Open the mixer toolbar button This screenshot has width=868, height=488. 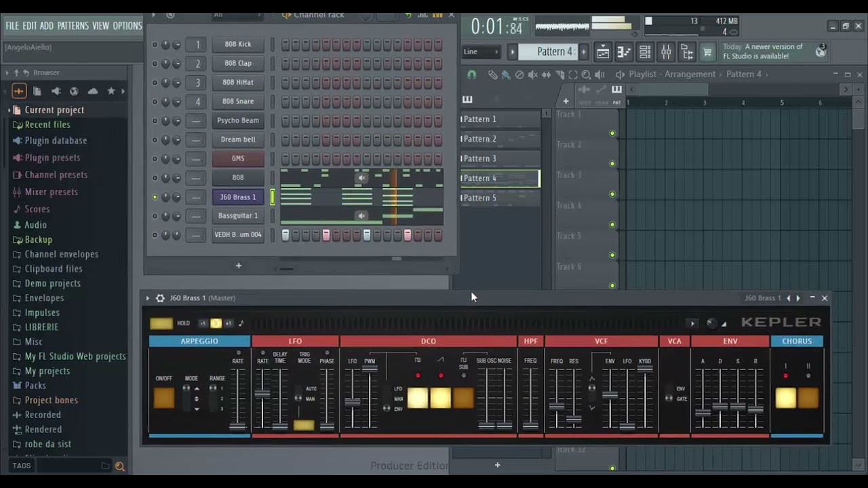666,52
